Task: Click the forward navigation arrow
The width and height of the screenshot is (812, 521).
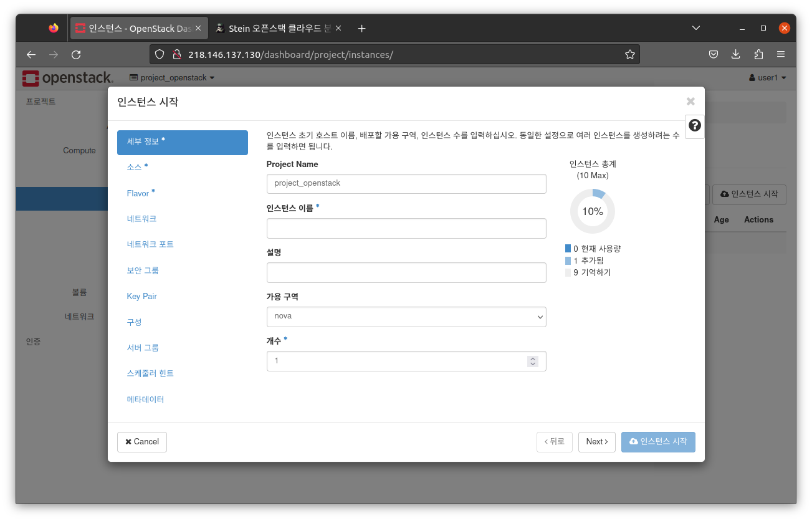Action: [54, 55]
